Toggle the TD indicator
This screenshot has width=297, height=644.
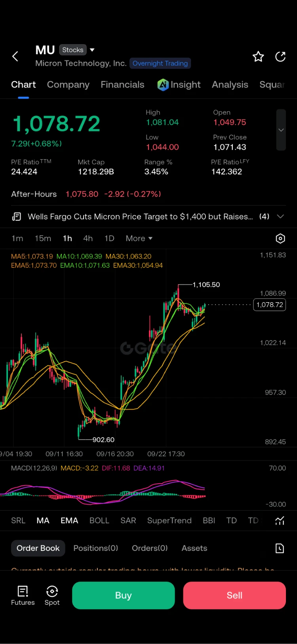pos(231,520)
